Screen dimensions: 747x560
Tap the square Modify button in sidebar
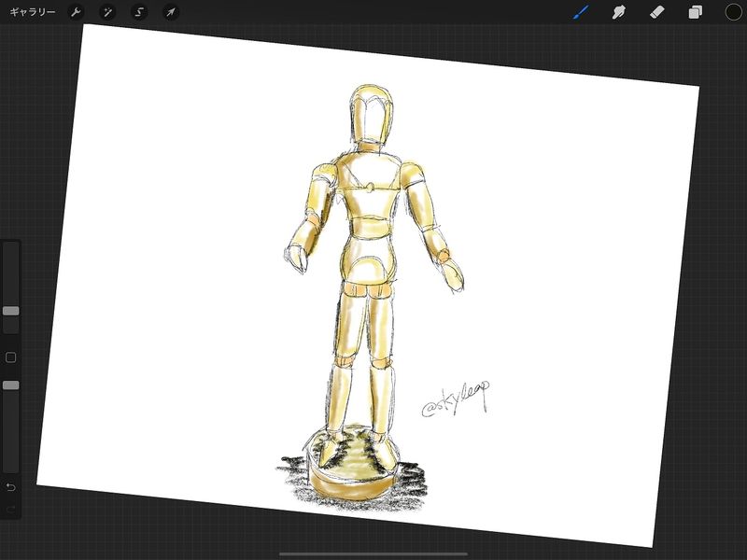pyautogui.click(x=11, y=357)
